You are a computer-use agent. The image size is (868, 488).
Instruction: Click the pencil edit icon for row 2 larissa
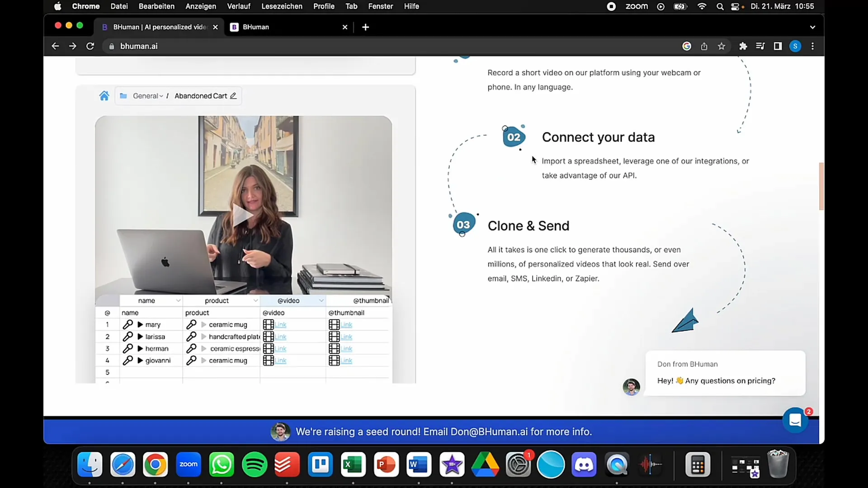click(127, 337)
